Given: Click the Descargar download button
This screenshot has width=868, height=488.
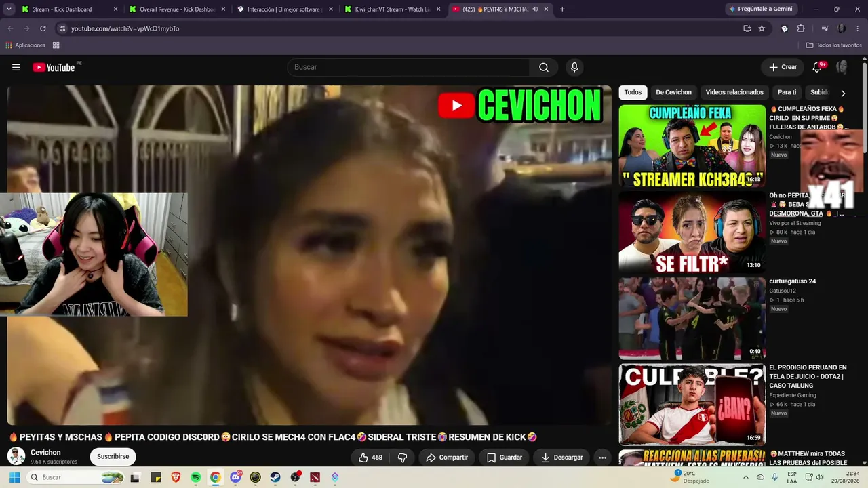Looking at the screenshot, I should (562, 457).
